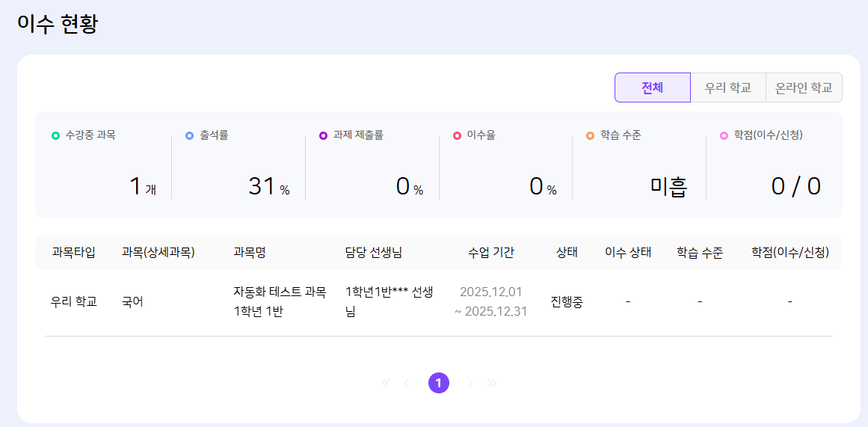Click red dot beside 이수율
868x427 pixels.
(x=457, y=135)
